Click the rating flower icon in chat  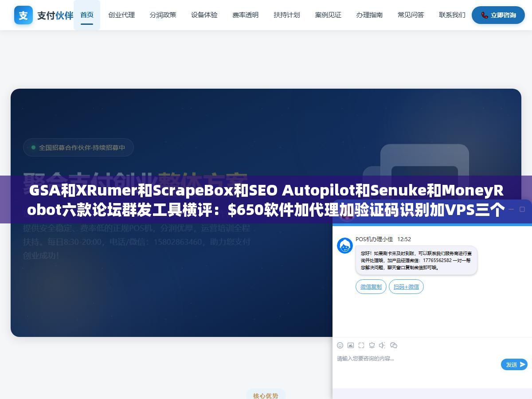coord(372,345)
